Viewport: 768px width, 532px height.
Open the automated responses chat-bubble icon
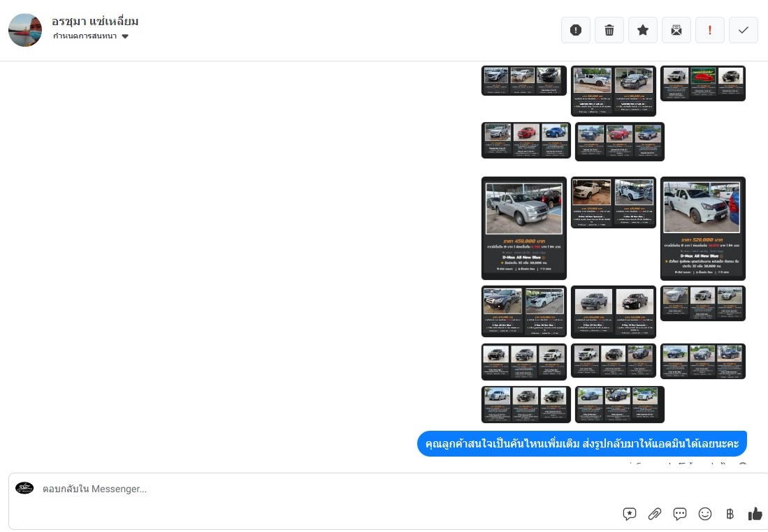click(x=680, y=513)
